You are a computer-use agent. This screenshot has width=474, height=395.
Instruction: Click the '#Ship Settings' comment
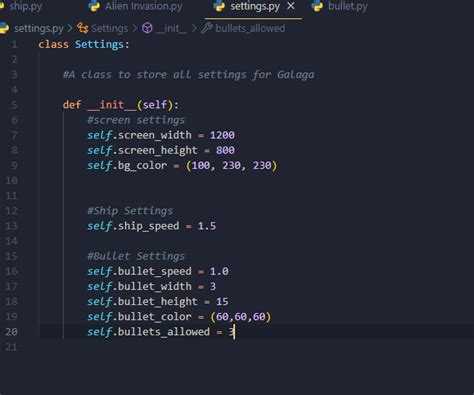click(x=130, y=211)
